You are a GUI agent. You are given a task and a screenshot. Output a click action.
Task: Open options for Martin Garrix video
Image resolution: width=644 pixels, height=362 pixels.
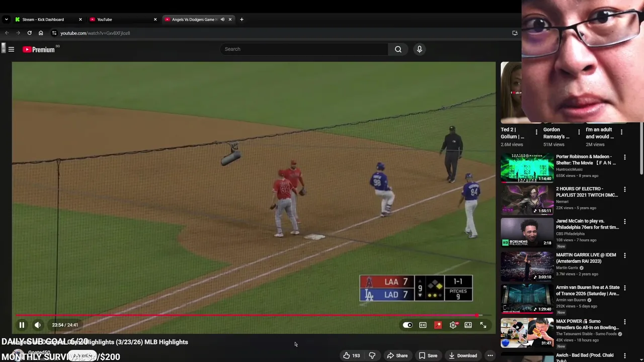tap(625, 255)
